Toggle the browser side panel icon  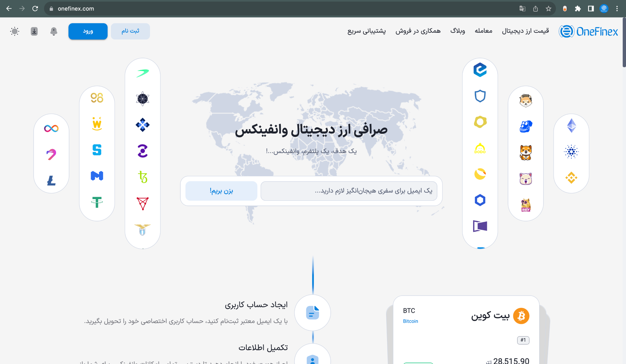click(x=591, y=9)
